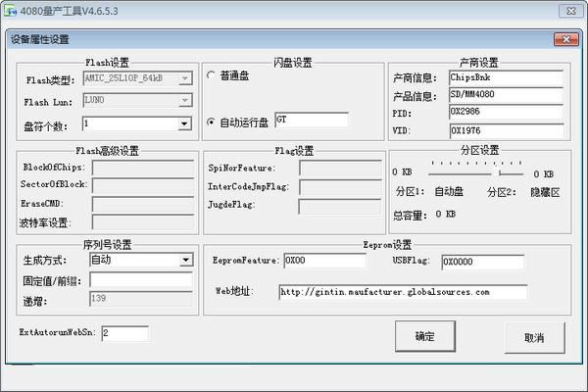Image resolution: width=588 pixels, height=392 pixels.
Task: Open the 生成方式 serial number dropdown
Action: coord(185,260)
